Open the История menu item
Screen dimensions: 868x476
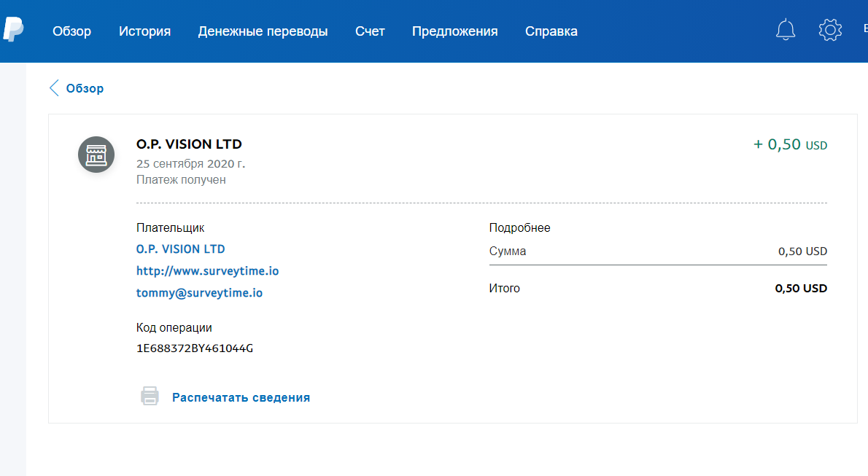coord(144,31)
